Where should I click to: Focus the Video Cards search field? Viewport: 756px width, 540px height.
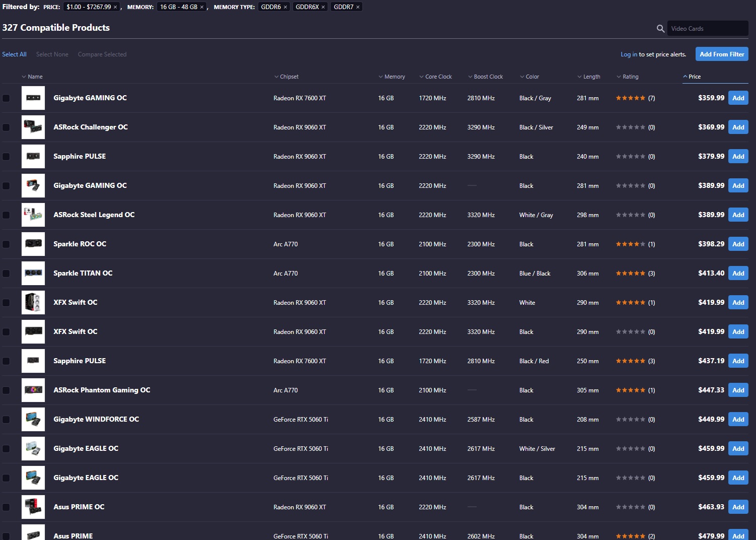pyautogui.click(x=708, y=29)
